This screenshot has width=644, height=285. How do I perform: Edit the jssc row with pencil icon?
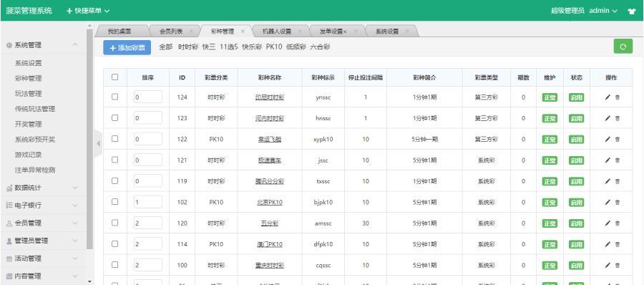[608, 160]
